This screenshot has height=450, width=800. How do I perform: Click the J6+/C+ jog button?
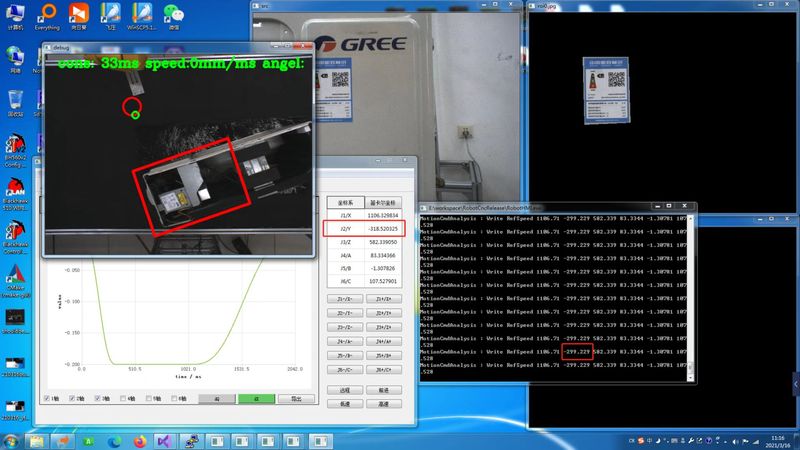click(384, 369)
